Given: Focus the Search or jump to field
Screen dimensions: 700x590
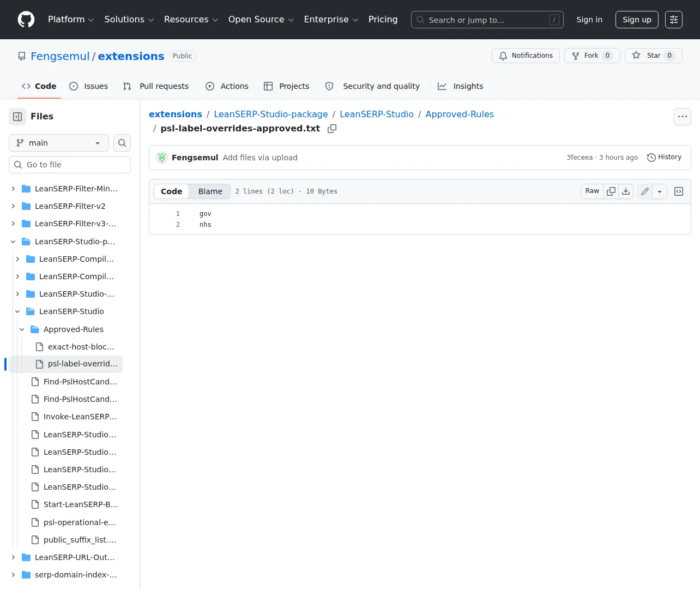Looking at the screenshot, I should click(487, 20).
